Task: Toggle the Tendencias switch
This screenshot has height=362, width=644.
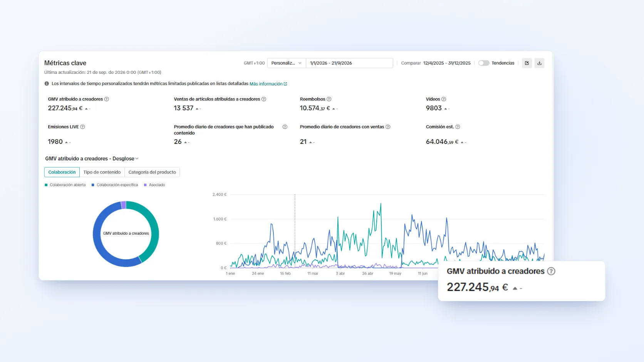Action: pyautogui.click(x=484, y=63)
